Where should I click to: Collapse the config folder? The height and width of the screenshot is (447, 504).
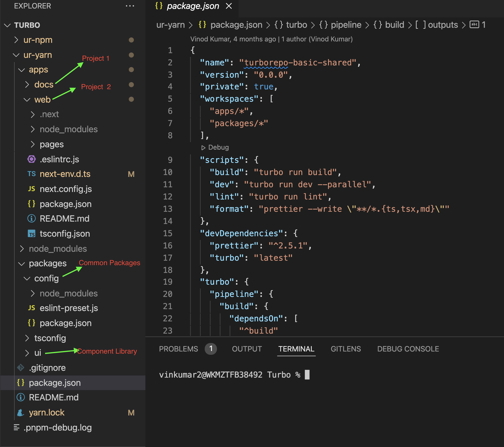click(27, 279)
